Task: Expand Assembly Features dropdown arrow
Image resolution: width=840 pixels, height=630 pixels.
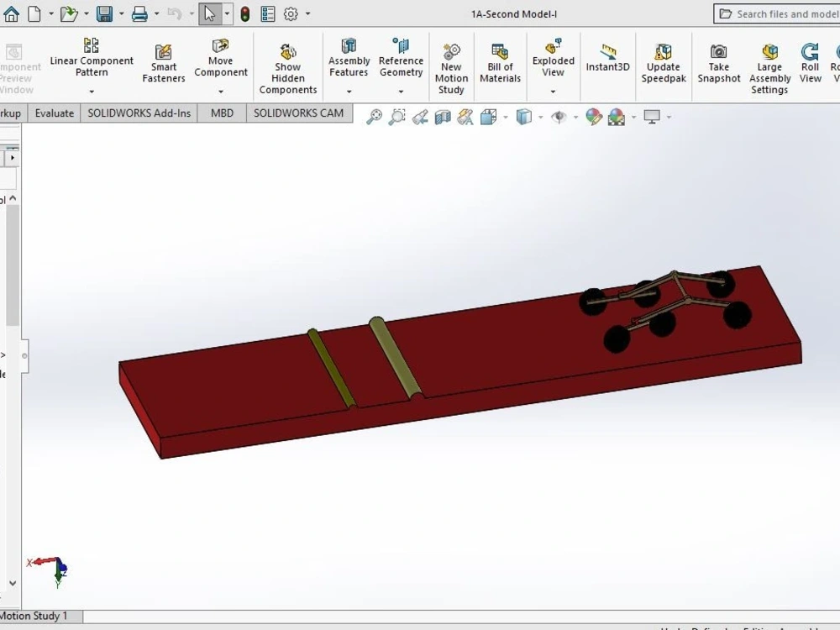Action: click(x=349, y=92)
